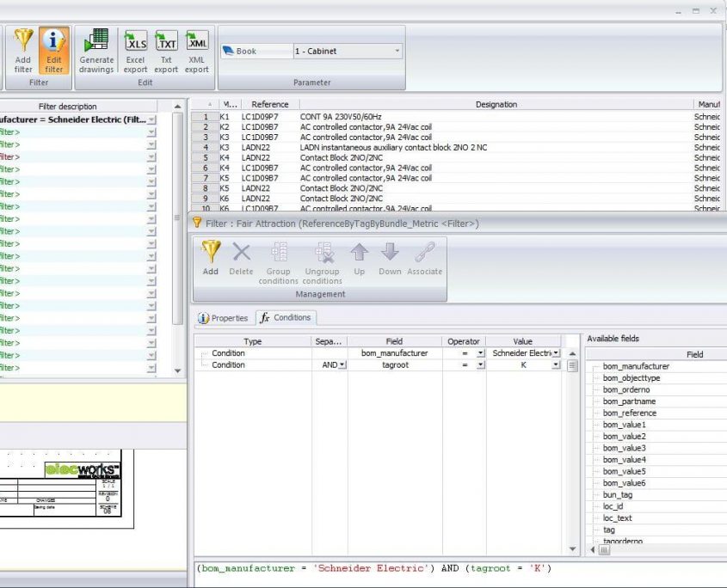Move condition Down

(390, 258)
